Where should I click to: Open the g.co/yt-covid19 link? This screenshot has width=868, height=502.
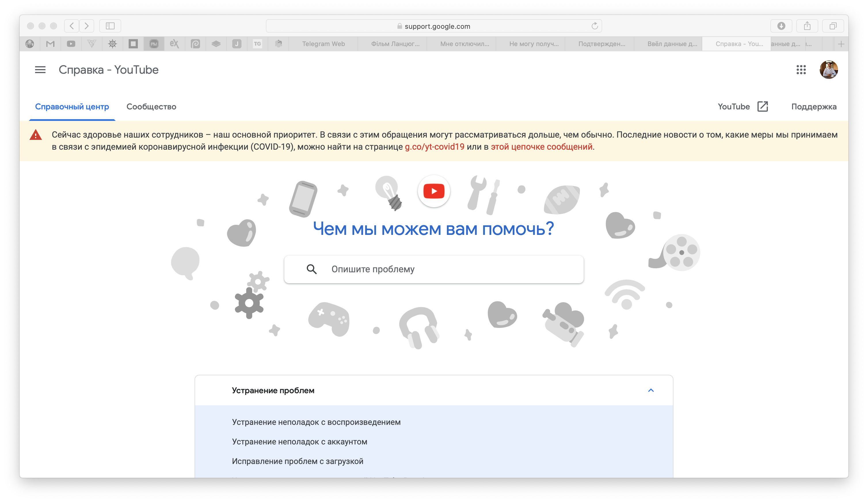[434, 147]
